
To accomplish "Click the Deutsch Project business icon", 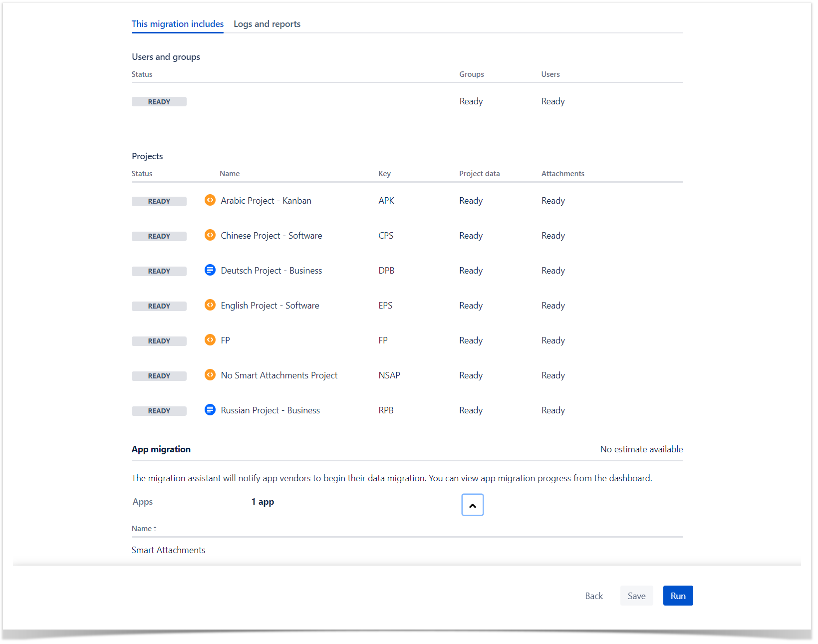I will 210,270.
